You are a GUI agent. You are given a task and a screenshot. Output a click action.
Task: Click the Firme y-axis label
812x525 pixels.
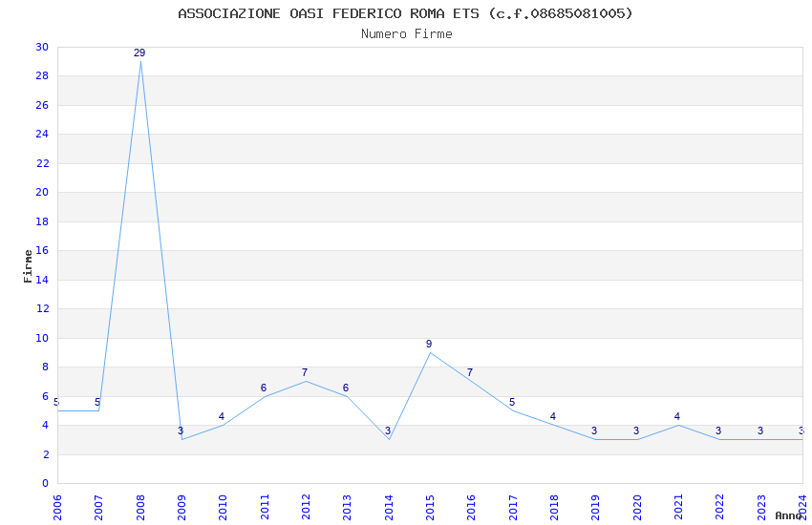pos(28,266)
